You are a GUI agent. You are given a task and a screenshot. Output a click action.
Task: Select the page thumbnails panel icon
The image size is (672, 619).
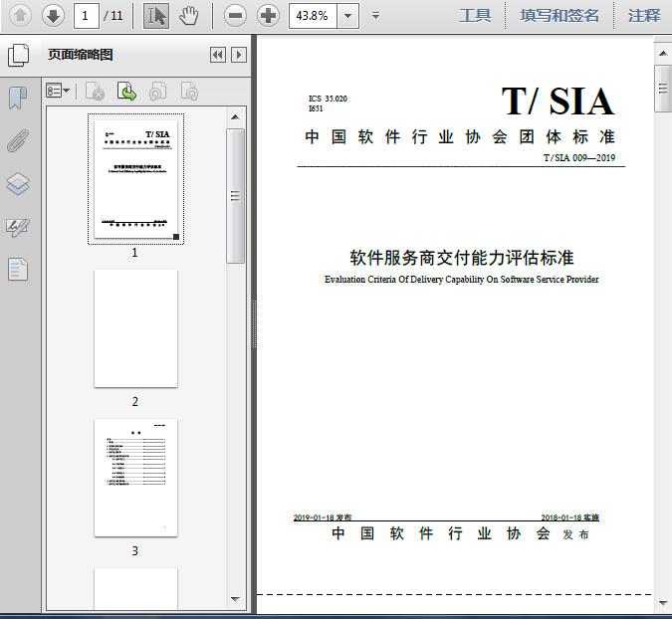[19, 55]
